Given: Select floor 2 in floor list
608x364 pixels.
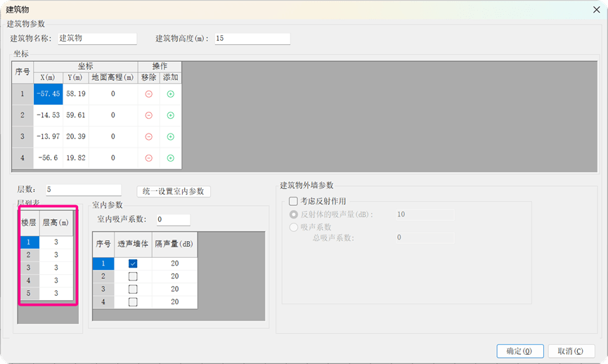Looking at the screenshot, I should [x=29, y=254].
